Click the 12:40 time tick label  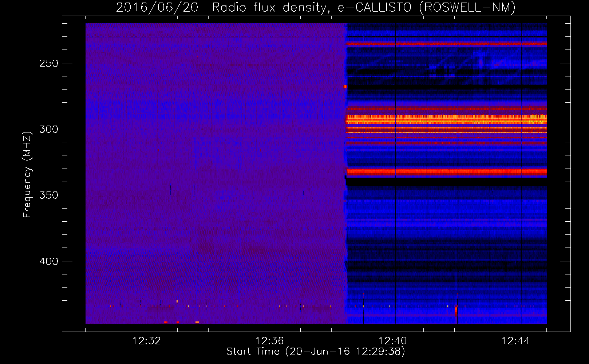(392, 341)
